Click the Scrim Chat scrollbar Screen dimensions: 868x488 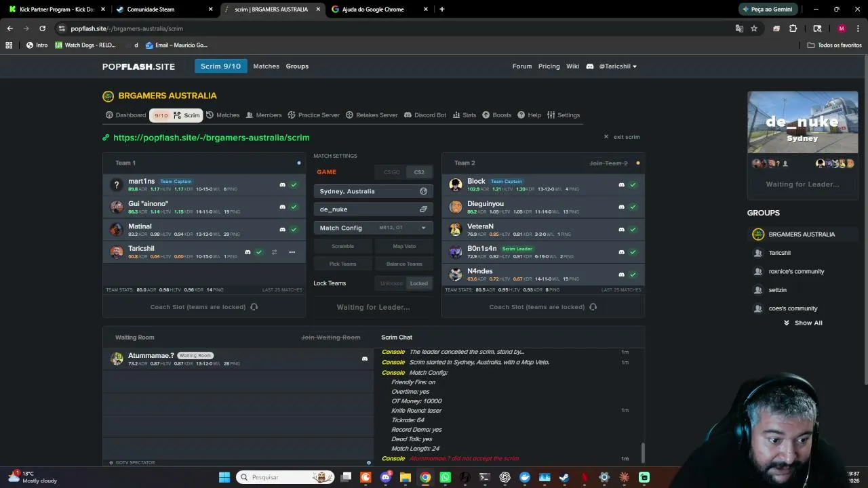(x=643, y=451)
